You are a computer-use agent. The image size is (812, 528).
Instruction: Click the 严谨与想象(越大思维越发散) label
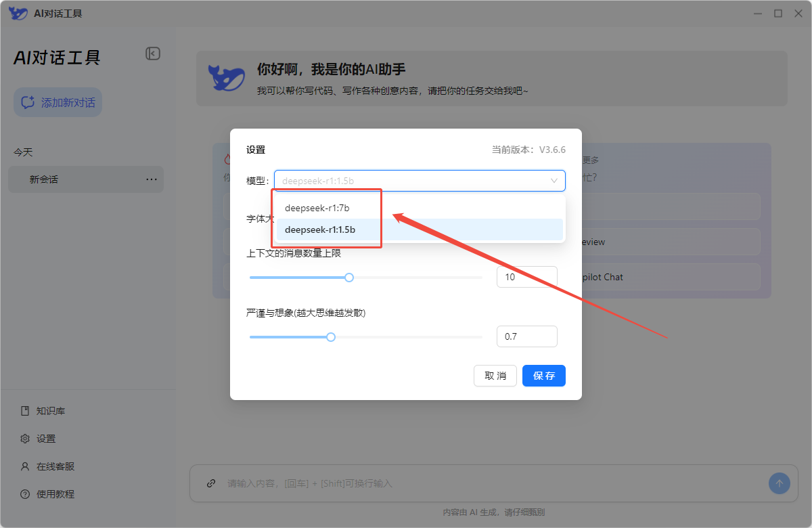point(306,313)
